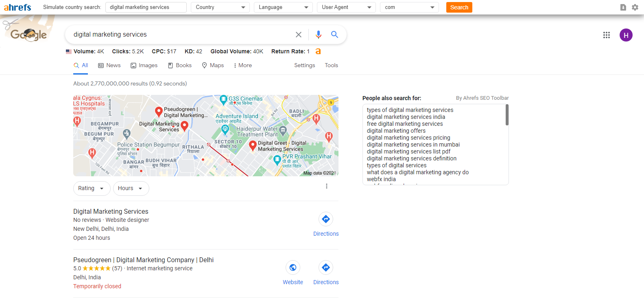Open directions for Pseudogreen listing
This screenshot has width=644, height=298.
(x=326, y=267)
